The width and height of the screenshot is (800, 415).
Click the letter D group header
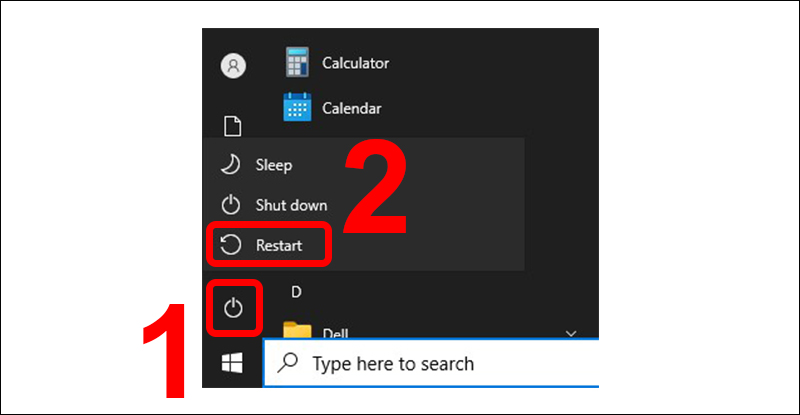pyautogui.click(x=296, y=292)
